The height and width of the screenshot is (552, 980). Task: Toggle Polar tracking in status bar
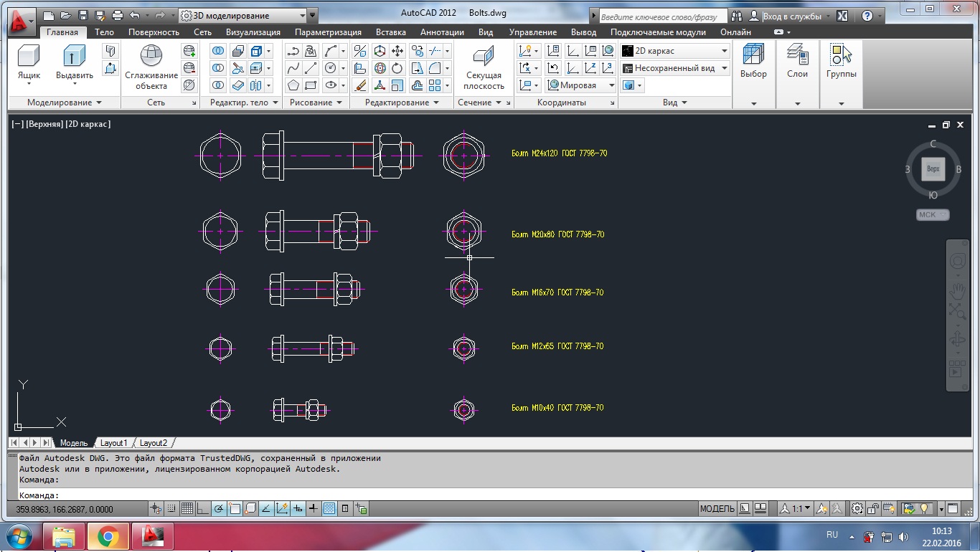pos(219,509)
